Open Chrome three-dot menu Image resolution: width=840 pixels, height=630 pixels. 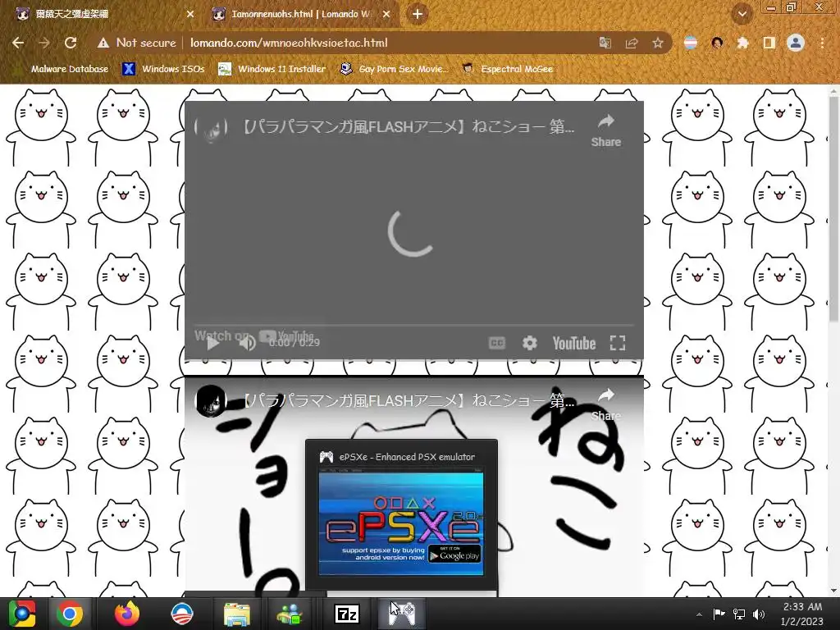pyautogui.click(x=822, y=43)
